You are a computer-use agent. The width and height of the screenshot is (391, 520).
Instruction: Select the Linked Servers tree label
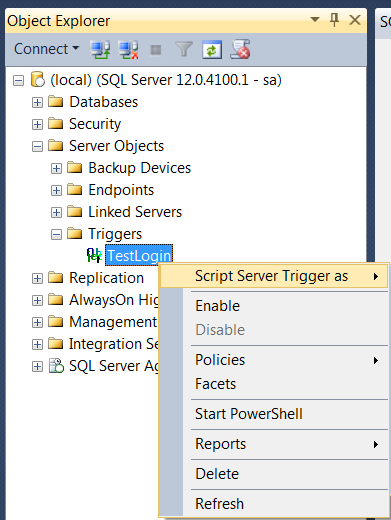click(x=135, y=212)
